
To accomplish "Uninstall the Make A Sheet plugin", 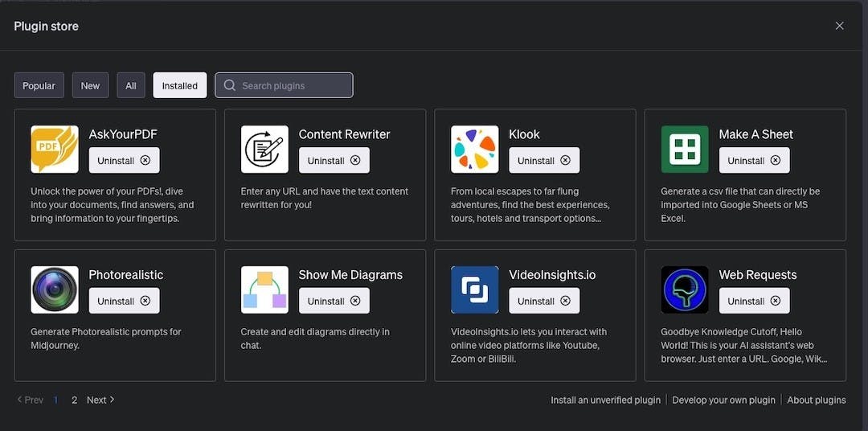I will tap(755, 160).
